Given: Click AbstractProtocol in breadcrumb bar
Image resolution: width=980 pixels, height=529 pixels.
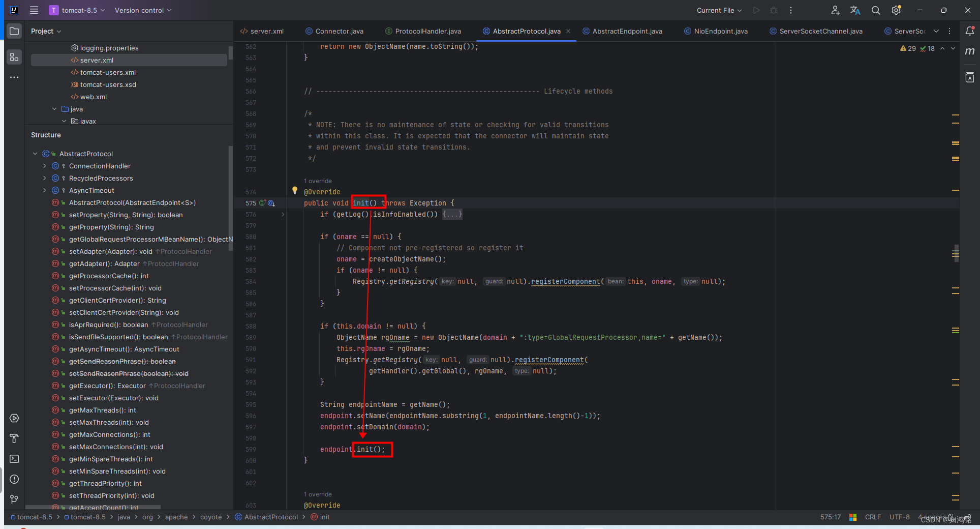Looking at the screenshot, I should click(266, 517).
